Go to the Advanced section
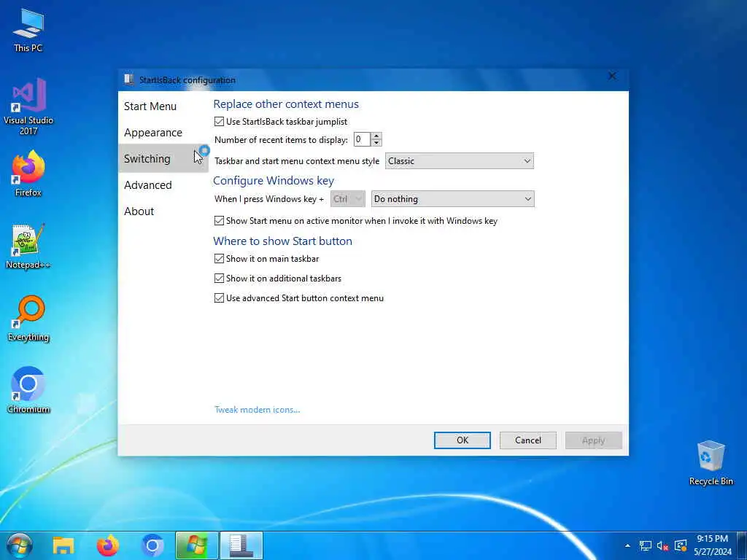This screenshot has height=560, width=747. (x=147, y=184)
